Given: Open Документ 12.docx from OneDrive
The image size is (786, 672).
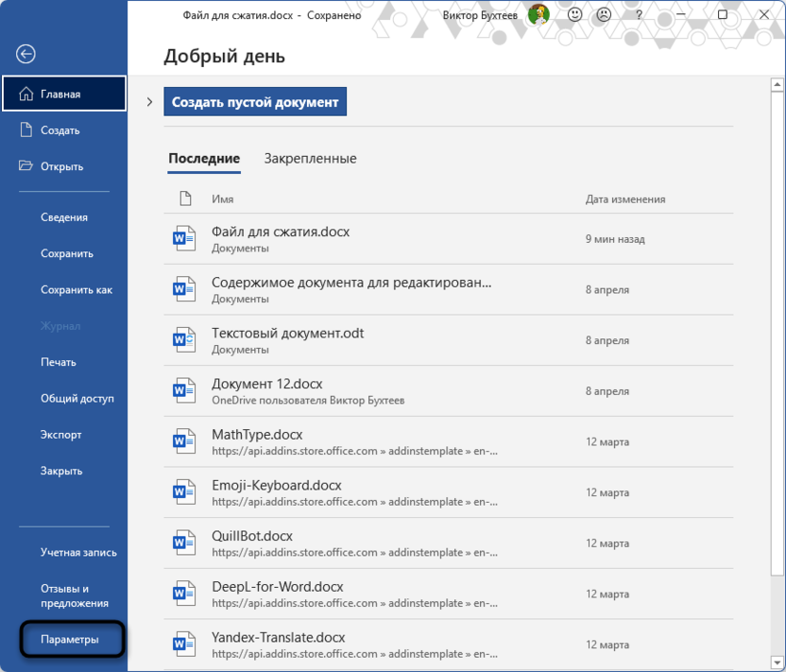Looking at the screenshot, I should click(267, 384).
